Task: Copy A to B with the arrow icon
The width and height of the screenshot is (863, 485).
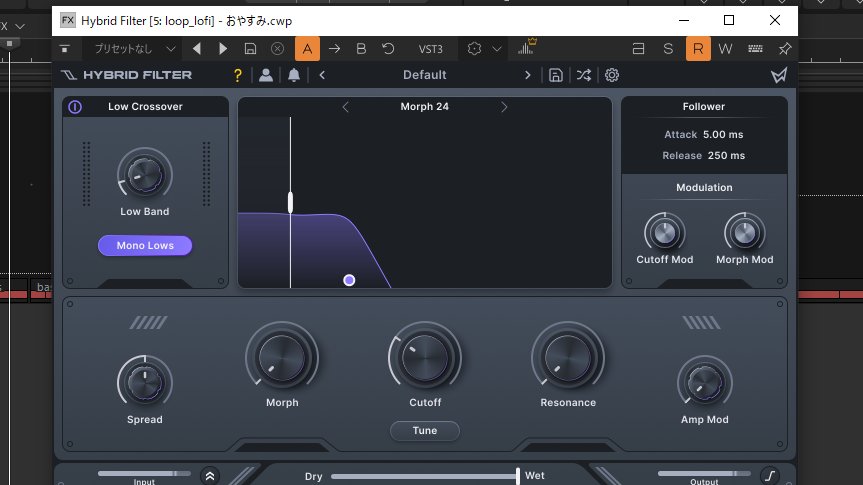Action: click(334, 49)
